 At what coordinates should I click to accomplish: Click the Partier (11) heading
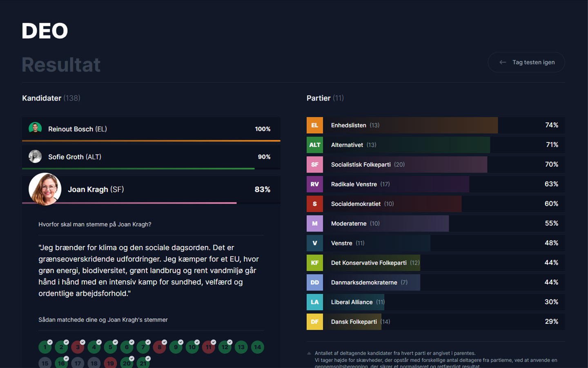pos(325,98)
